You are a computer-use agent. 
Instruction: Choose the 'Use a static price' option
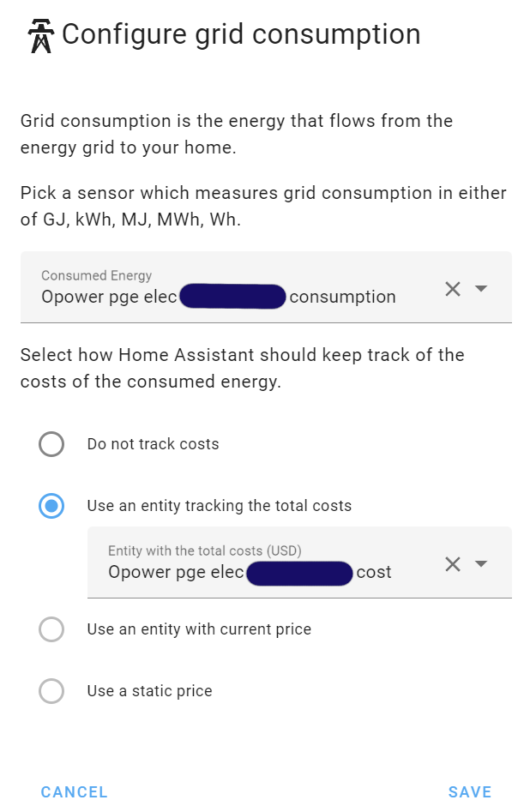(51, 690)
